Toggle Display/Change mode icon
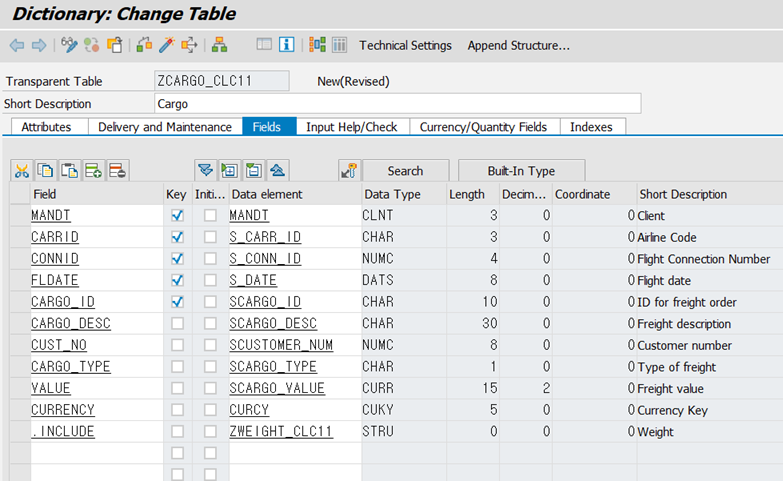This screenshot has width=783, height=481. (69, 45)
